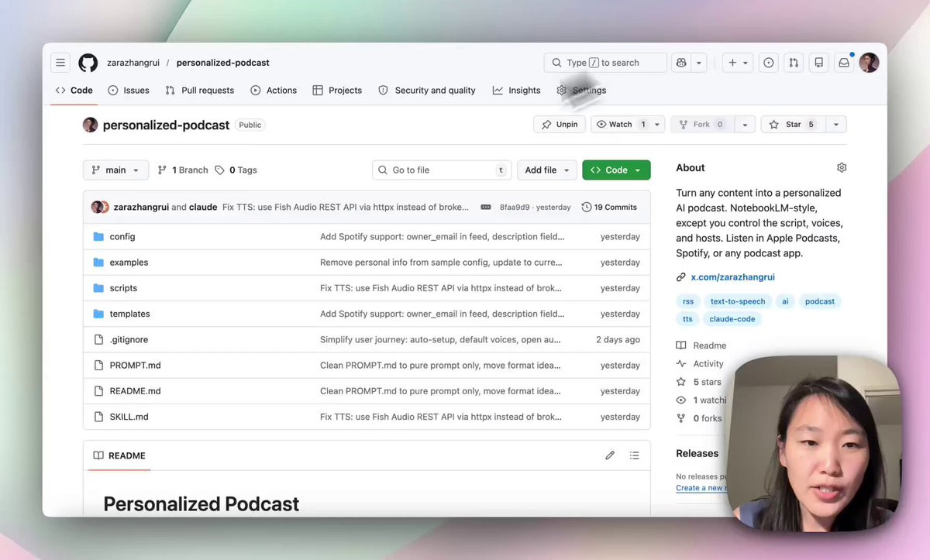
Task: Open the PROMPT.md file
Action: (136, 366)
